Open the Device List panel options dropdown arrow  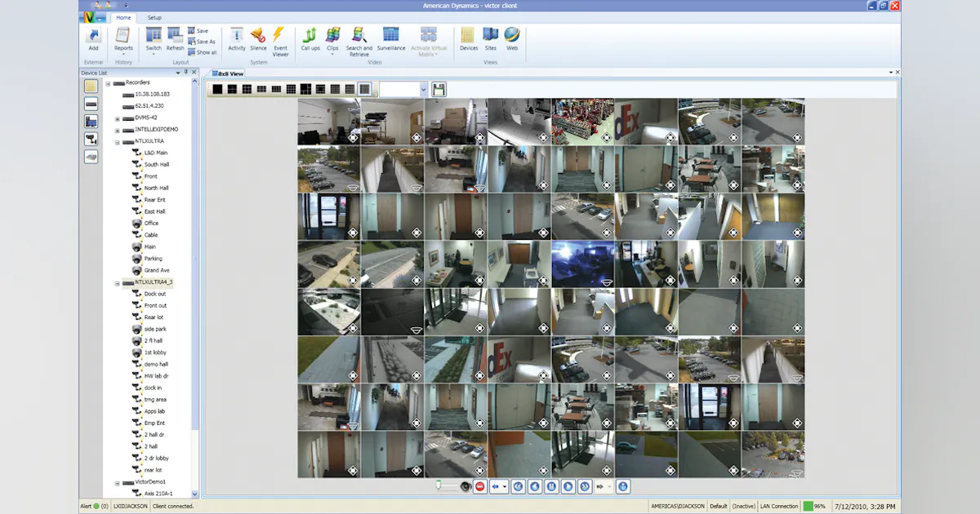[x=177, y=73]
